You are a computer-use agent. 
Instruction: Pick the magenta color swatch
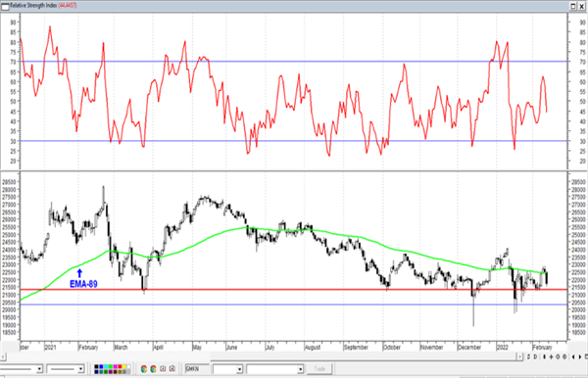coord(115,367)
